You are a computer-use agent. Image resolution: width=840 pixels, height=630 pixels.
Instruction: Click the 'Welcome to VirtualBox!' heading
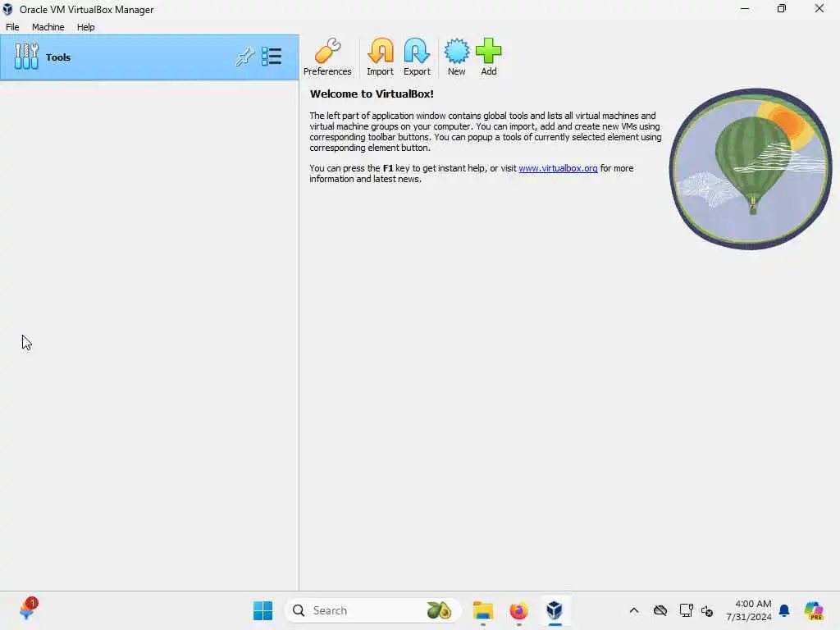pos(372,94)
